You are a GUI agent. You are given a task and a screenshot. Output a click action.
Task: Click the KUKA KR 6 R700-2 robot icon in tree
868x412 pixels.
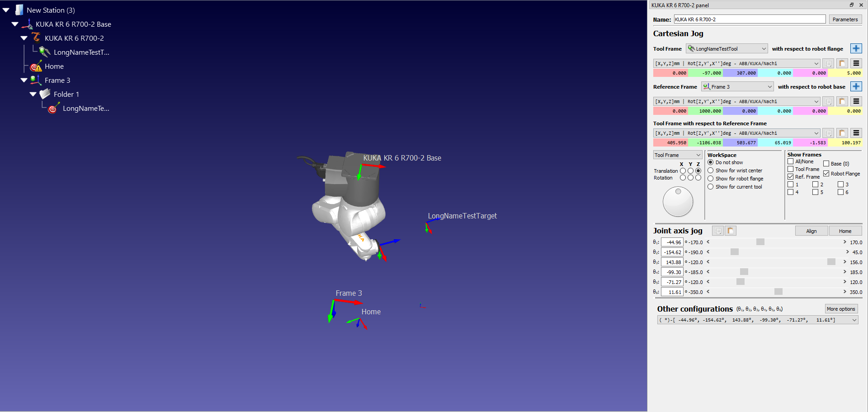click(36, 38)
